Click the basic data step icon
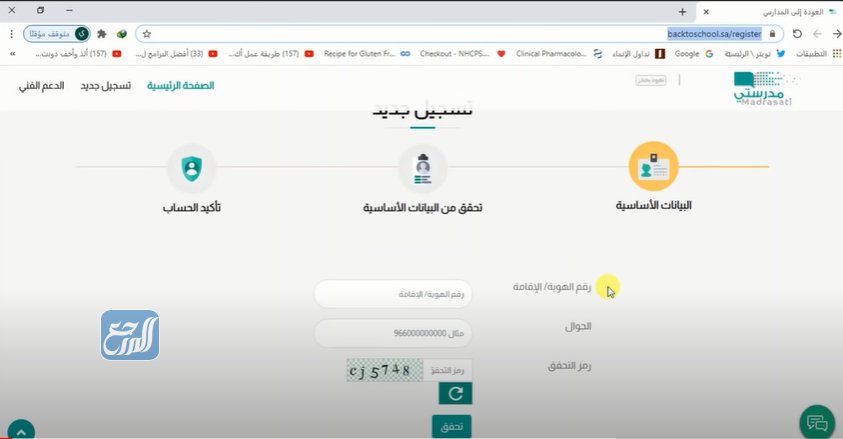 (653, 166)
